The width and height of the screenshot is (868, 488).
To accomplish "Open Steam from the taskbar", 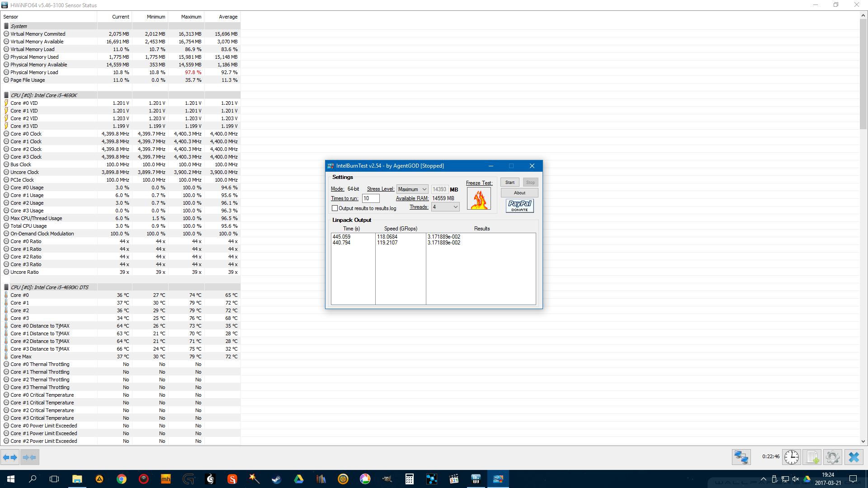I will click(276, 479).
